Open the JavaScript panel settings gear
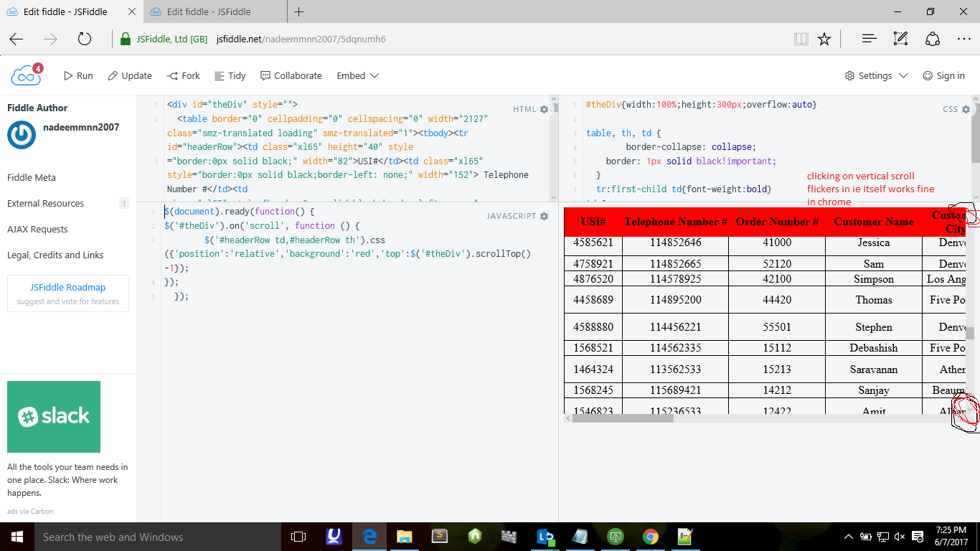This screenshot has width=980, height=551. pos(543,215)
